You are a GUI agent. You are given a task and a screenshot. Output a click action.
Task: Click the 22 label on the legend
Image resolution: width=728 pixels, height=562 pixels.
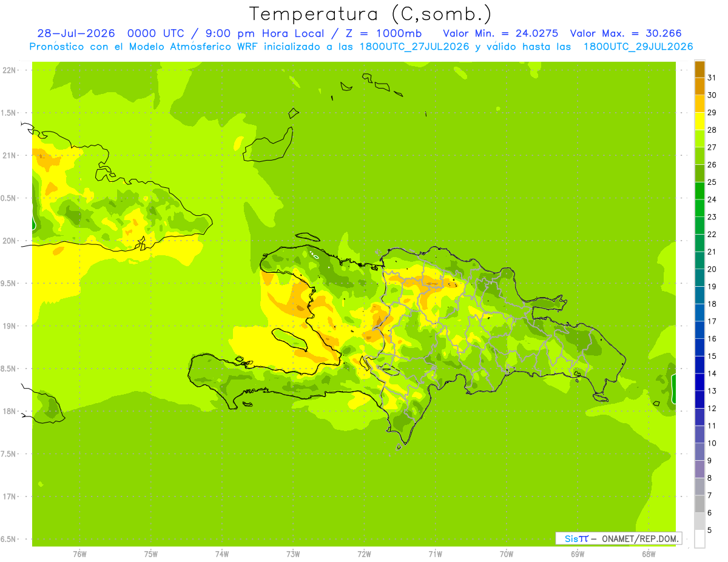(x=712, y=234)
